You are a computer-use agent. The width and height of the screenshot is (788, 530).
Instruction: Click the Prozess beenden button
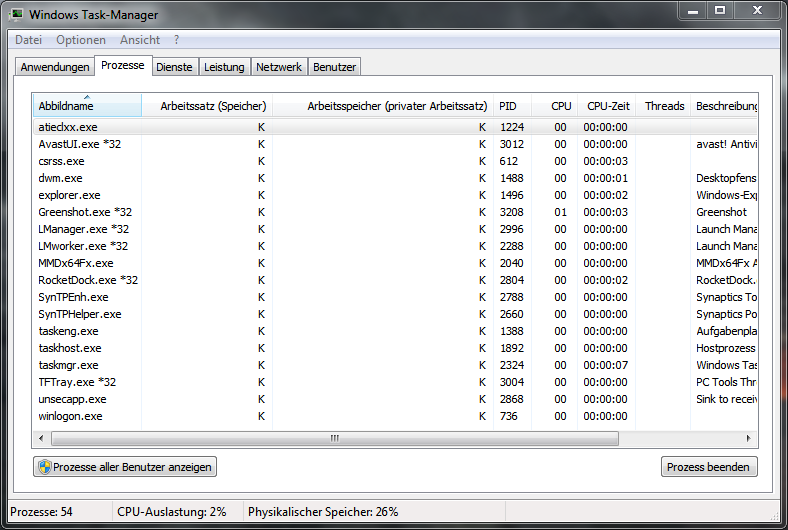coord(709,467)
